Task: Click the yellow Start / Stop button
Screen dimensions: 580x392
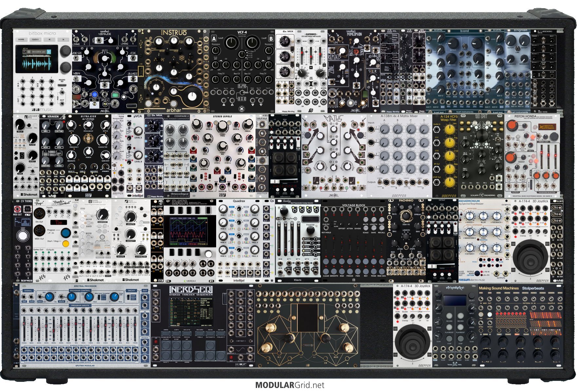Action: click(x=66, y=244)
